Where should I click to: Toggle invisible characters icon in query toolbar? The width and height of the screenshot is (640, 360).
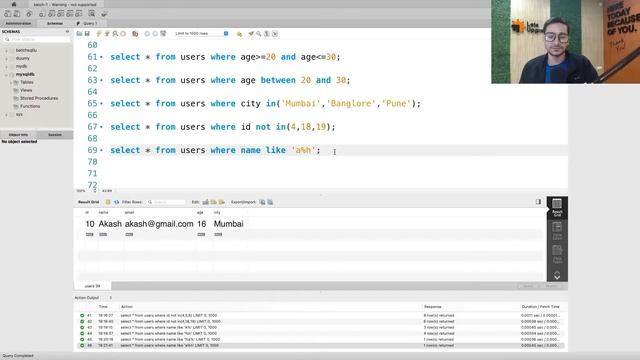[x=267, y=33]
